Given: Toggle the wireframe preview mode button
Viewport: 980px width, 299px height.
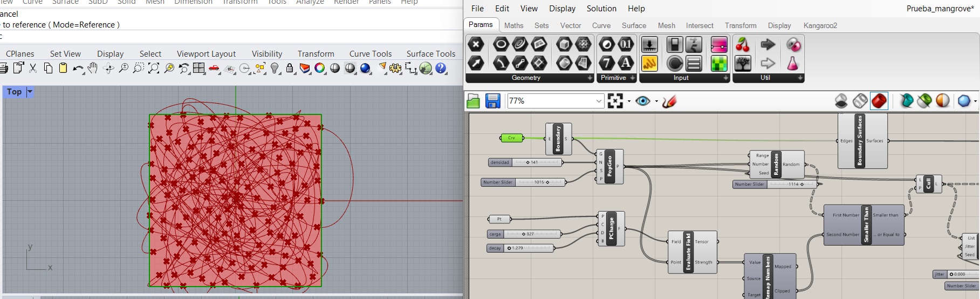Looking at the screenshot, I should 860,101.
